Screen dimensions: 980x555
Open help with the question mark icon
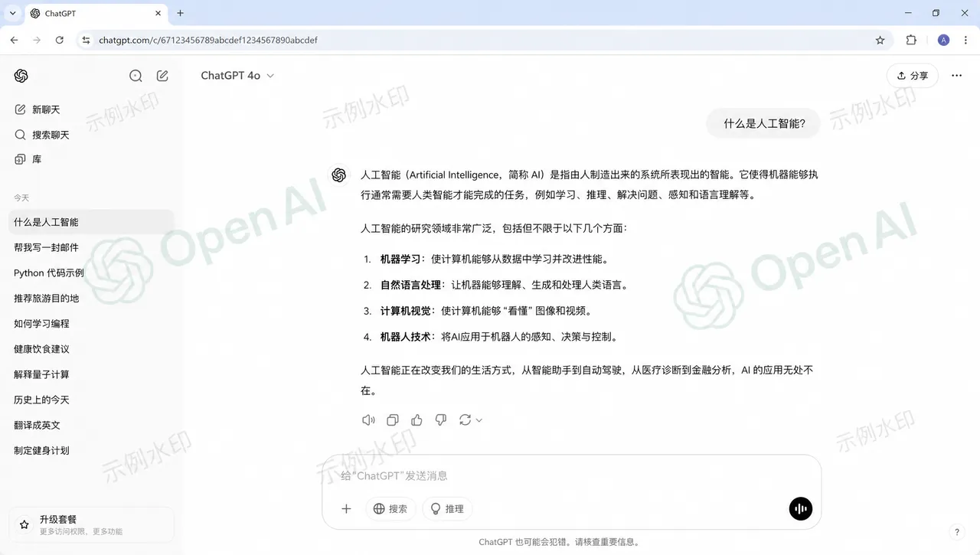957,532
